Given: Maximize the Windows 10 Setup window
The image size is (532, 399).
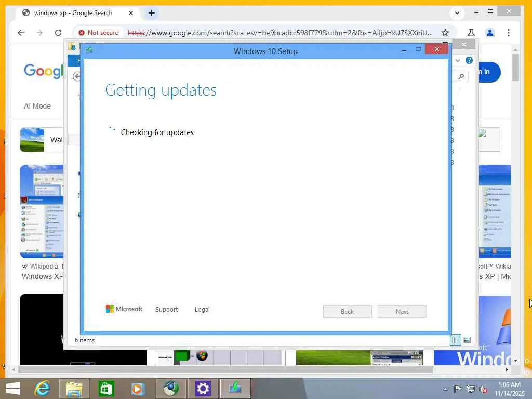Looking at the screenshot, I should 418,49.
